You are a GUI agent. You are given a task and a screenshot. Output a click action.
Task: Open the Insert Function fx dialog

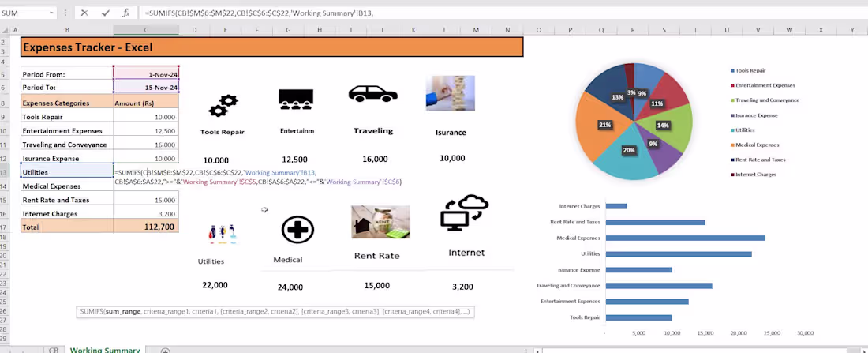click(x=125, y=13)
